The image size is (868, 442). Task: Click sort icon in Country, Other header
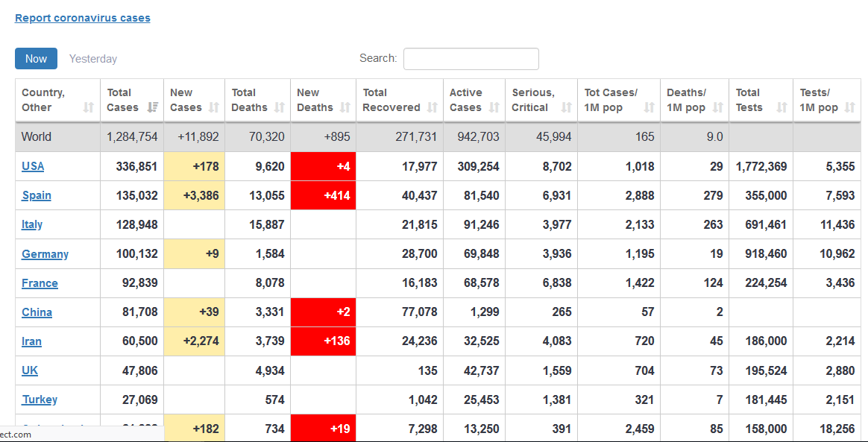point(89,107)
